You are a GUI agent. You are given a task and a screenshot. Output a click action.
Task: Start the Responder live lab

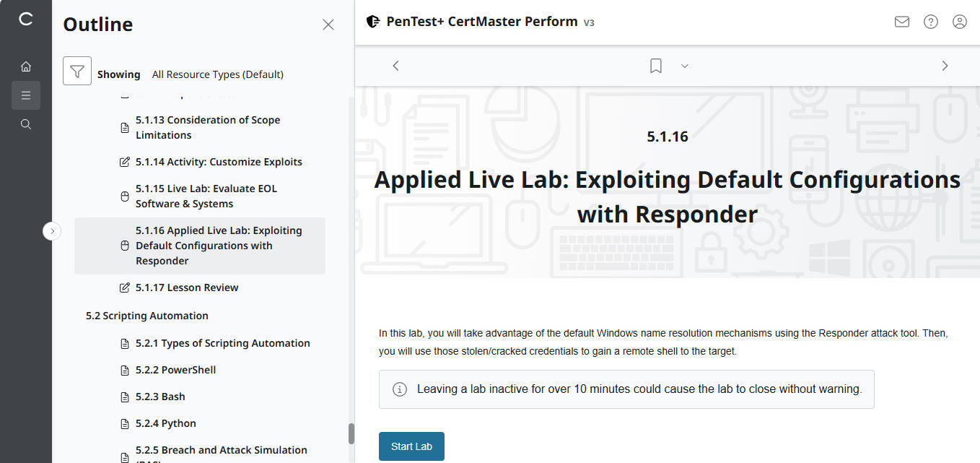[x=411, y=446]
